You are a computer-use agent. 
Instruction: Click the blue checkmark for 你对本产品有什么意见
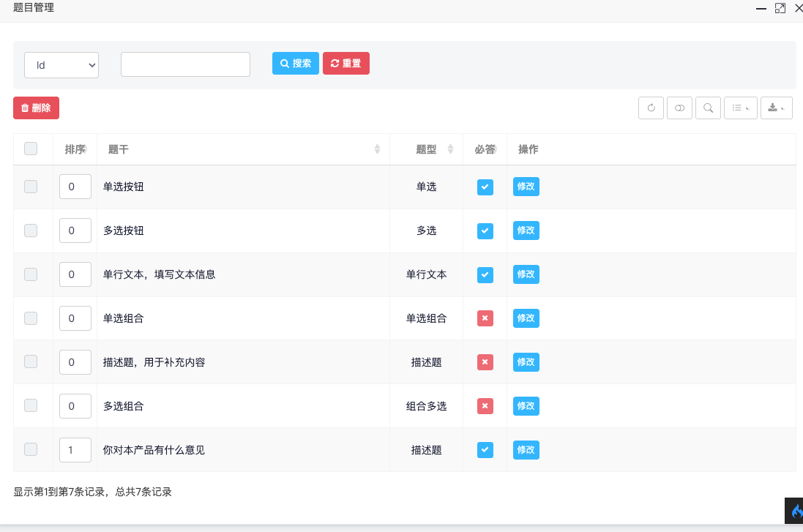pos(485,450)
